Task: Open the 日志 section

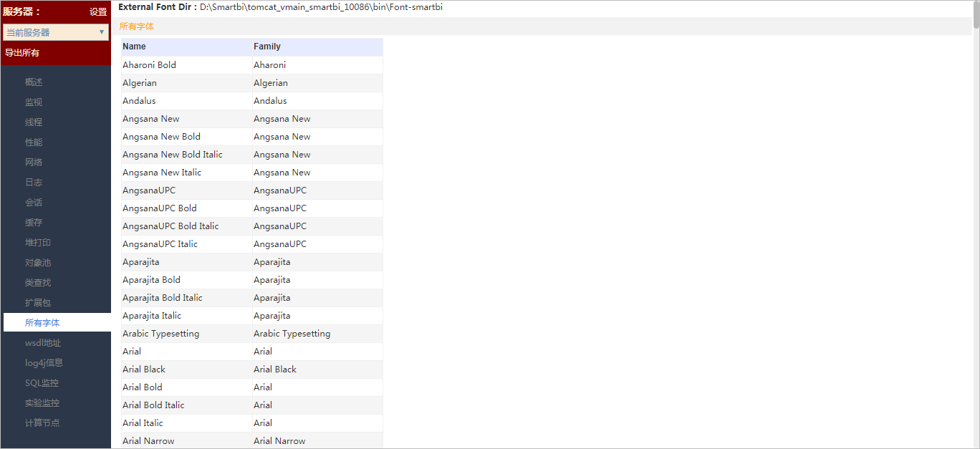Action: click(34, 183)
